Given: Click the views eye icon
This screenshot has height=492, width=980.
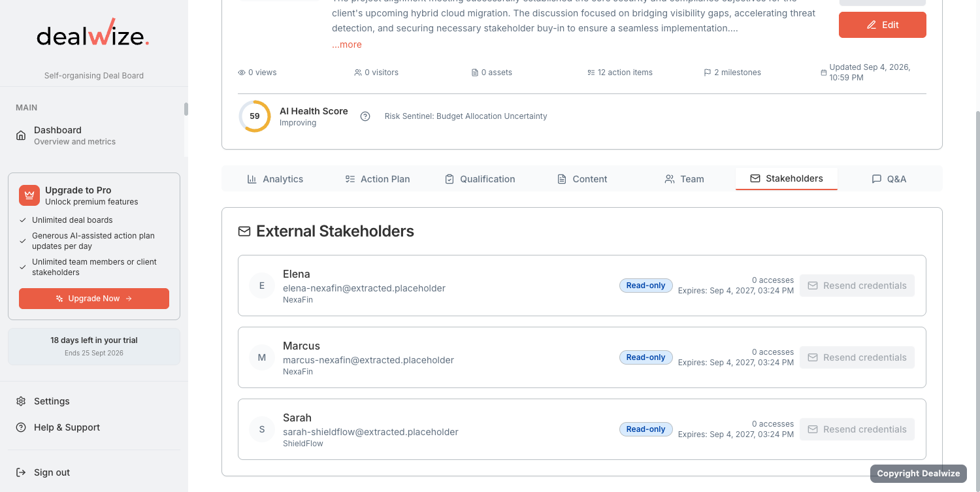Looking at the screenshot, I should (242, 73).
